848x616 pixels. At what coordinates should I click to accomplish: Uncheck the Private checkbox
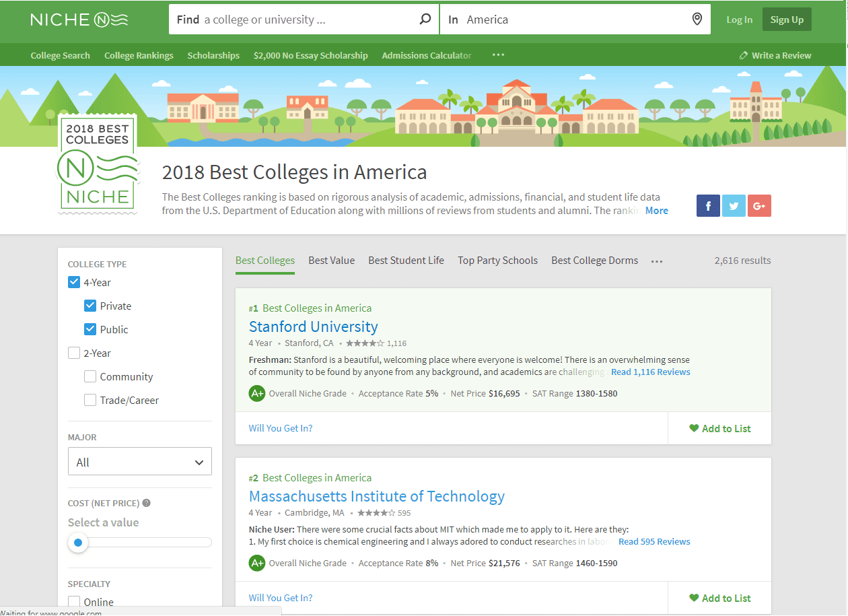tap(90, 306)
